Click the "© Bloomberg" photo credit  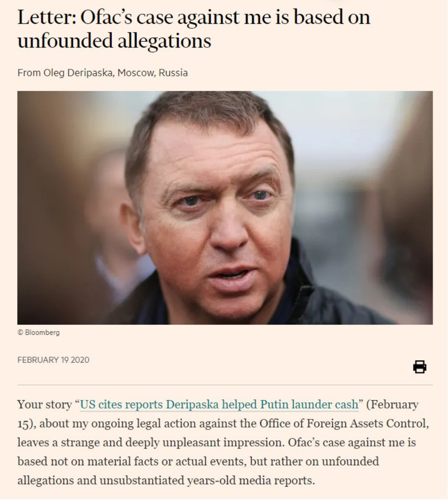[39, 332]
